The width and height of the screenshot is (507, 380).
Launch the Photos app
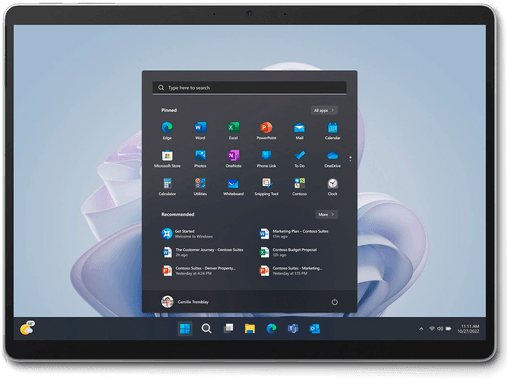pos(200,158)
